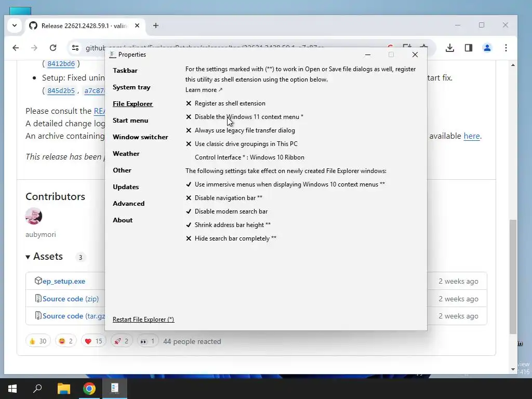Open the Updates section

pyautogui.click(x=126, y=187)
